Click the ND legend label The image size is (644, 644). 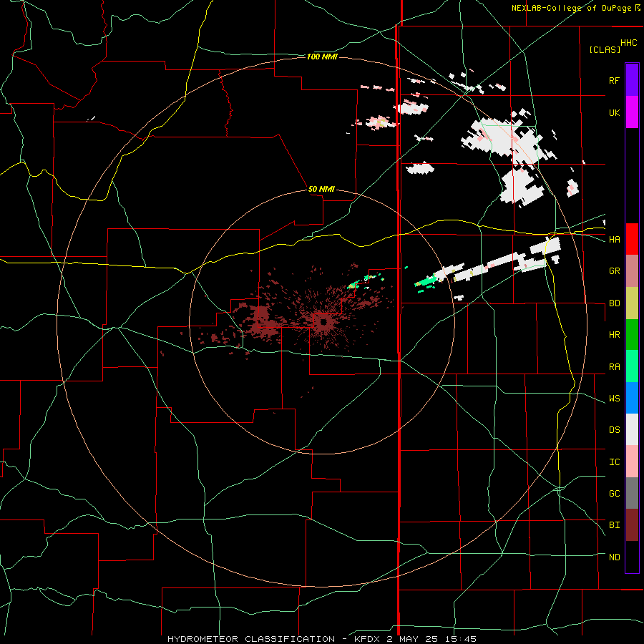(x=614, y=557)
